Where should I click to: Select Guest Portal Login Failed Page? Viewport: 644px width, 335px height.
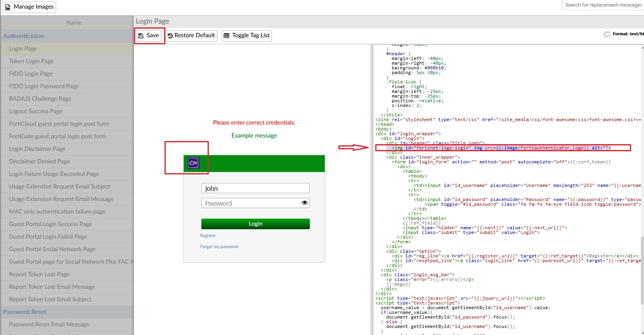pyautogui.click(x=67, y=237)
